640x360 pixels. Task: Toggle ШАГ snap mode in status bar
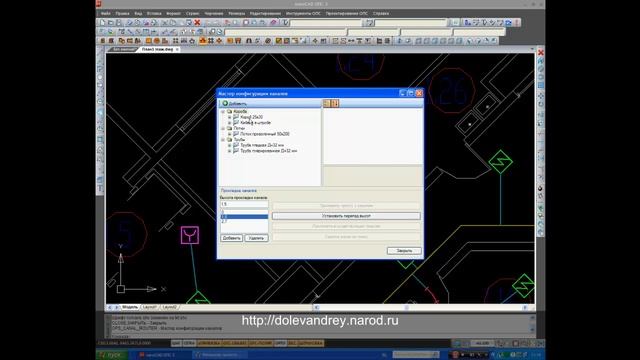click(176, 343)
